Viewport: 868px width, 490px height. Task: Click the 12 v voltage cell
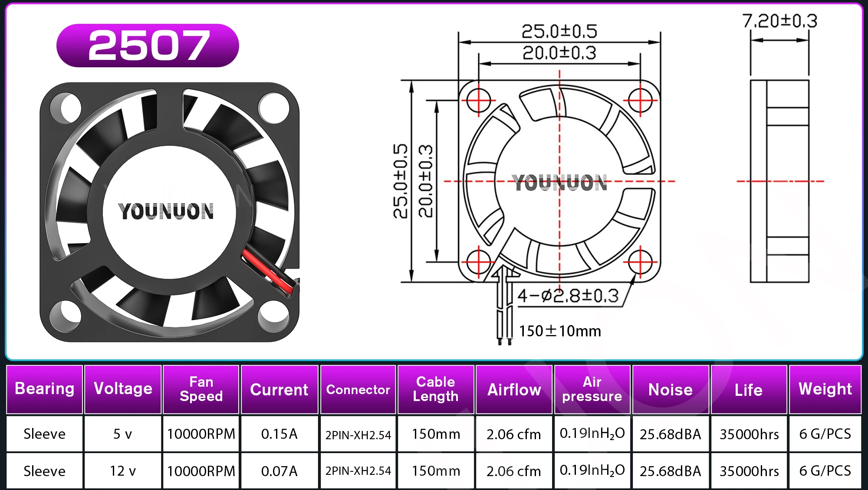coord(123,471)
